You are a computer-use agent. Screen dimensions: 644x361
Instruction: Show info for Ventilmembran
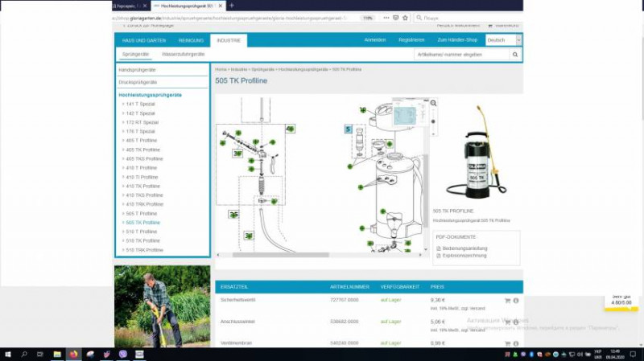[x=516, y=344]
